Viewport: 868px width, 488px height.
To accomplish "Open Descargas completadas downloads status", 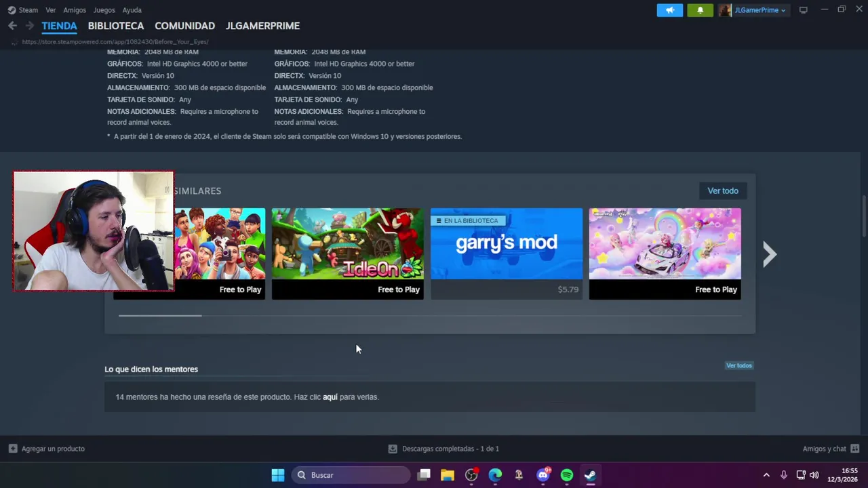I will tap(450, 449).
